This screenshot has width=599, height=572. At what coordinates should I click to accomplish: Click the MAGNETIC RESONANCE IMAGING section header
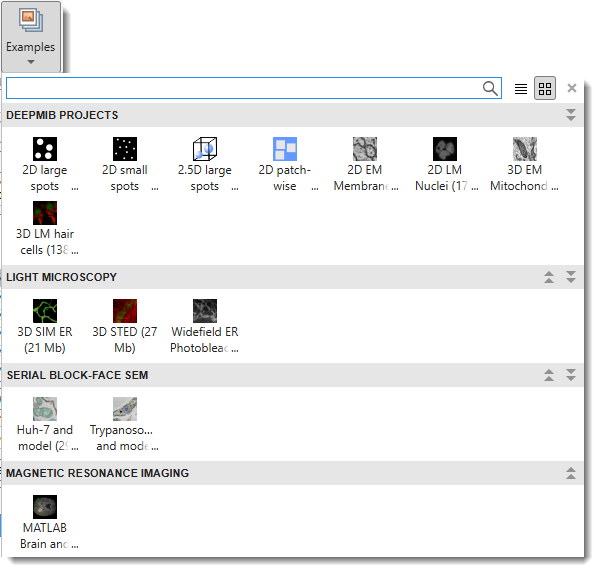click(293, 473)
